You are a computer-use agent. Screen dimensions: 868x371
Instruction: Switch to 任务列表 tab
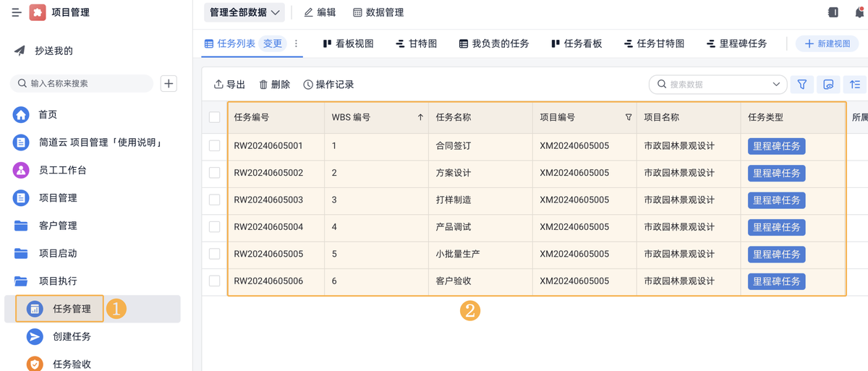(x=230, y=43)
